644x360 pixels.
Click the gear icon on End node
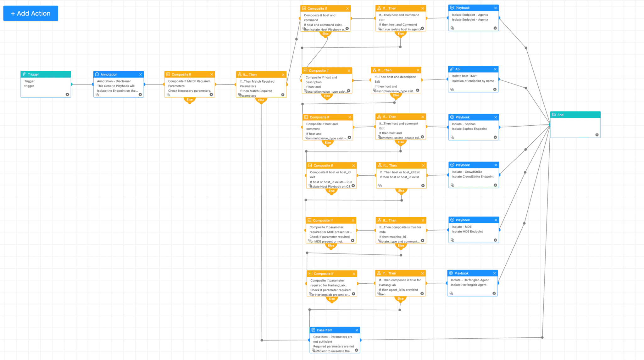coord(597,135)
